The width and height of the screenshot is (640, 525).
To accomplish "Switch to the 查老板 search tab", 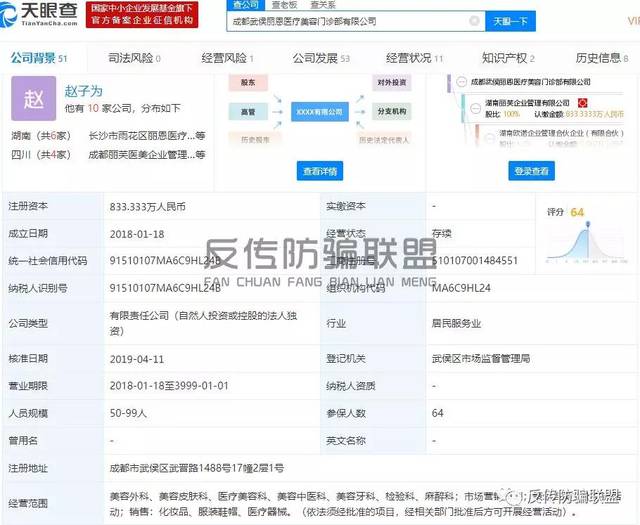I will point(284,5).
